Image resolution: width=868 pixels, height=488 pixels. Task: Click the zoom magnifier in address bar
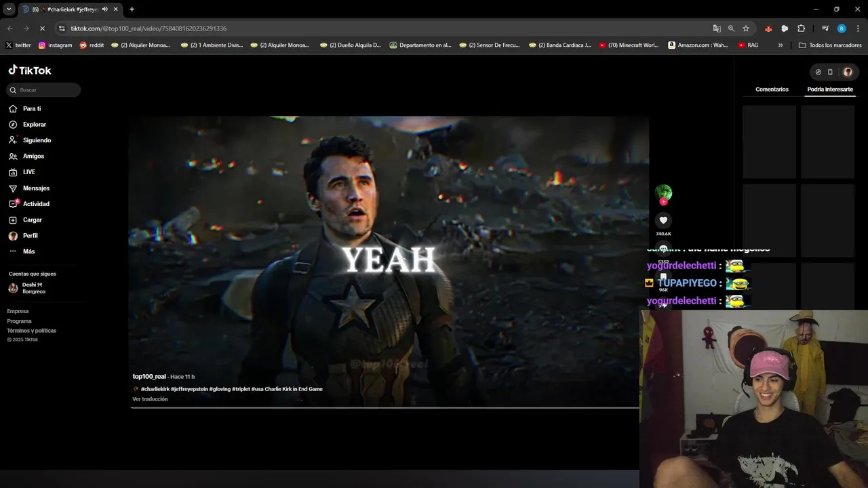click(731, 28)
